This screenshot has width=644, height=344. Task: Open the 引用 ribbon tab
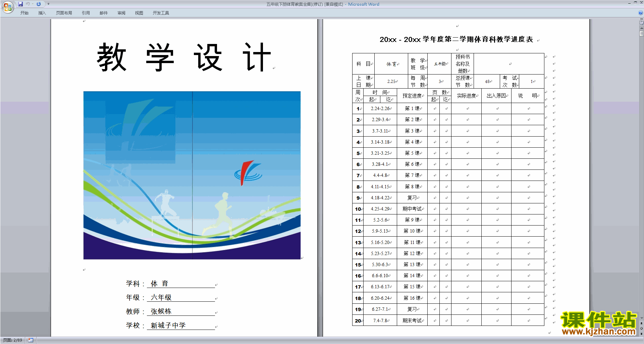click(86, 13)
